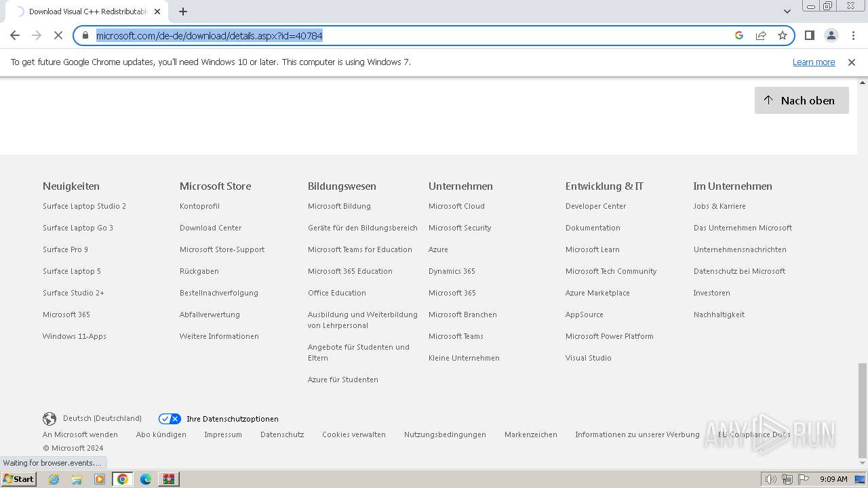Open Microsoft Teams for Education
The width and height of the screenshot is (868, 488).
coord(359,249)
